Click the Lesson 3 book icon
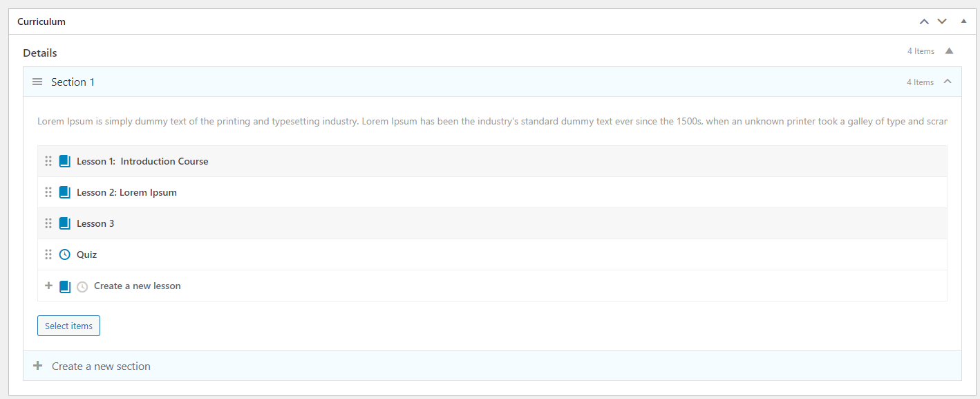 (65, 223)
